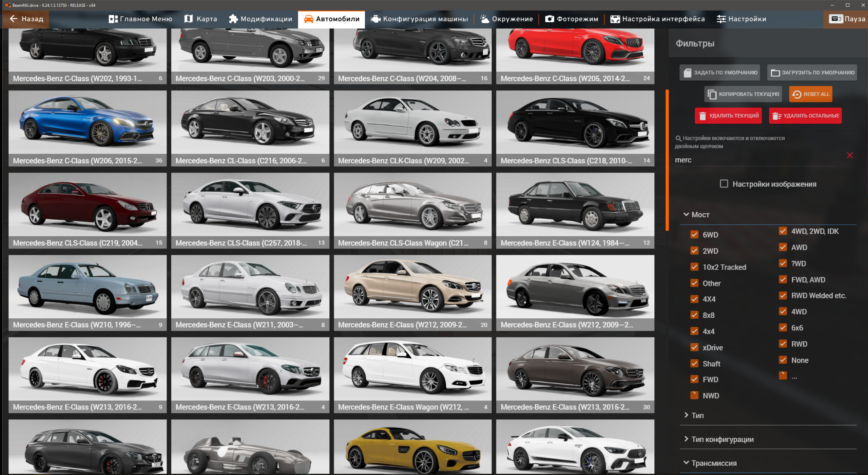
Task: Open Конфигурация машины tab
Action: (419, 19)
